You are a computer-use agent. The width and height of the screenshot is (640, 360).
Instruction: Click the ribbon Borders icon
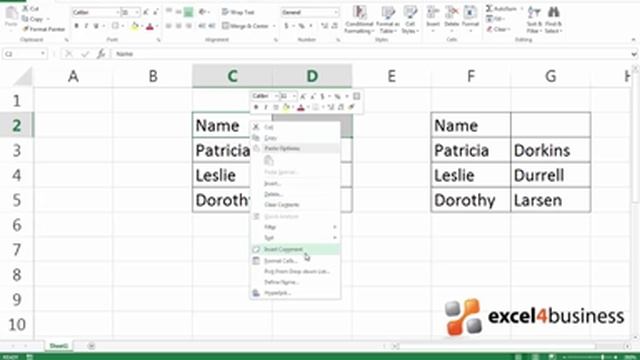[115, 26]
